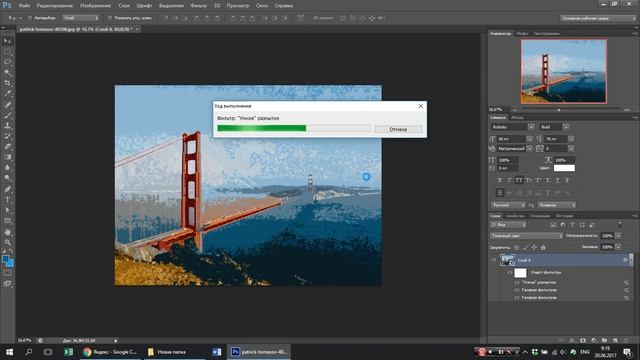This screenshot has width=640, height=360.
Task: Open the Фильтр menu
Action: tap(199, 6)
